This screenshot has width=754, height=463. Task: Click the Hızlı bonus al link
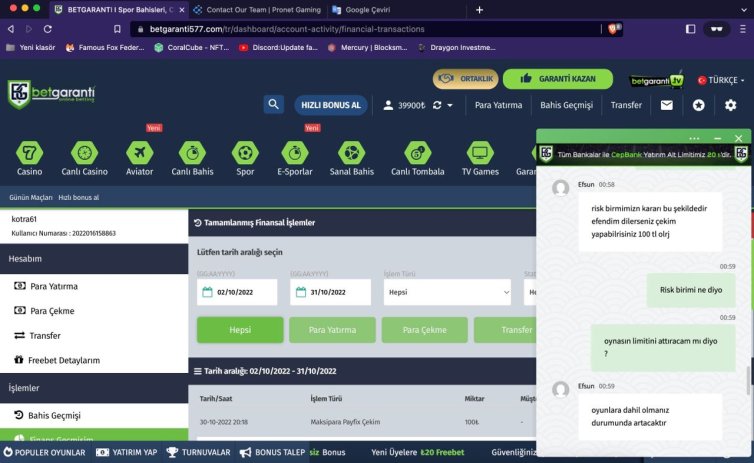[78, 197]
